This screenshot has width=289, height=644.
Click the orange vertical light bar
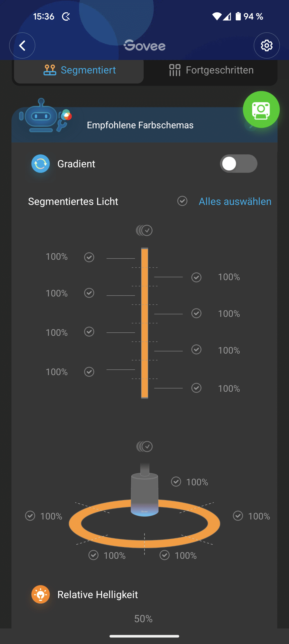click(x=145, y=323)
